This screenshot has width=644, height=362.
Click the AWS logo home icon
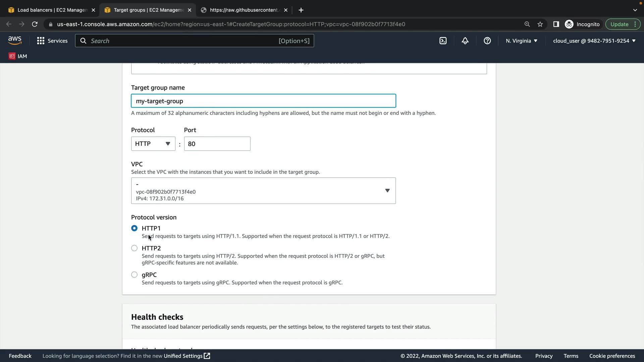(x=15, y=41)
